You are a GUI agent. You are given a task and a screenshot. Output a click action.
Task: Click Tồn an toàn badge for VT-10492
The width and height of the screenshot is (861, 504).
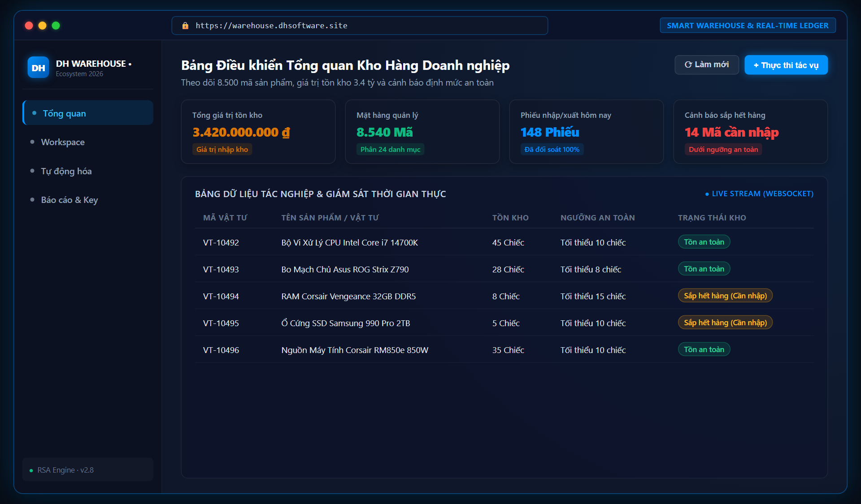(704, 242)
